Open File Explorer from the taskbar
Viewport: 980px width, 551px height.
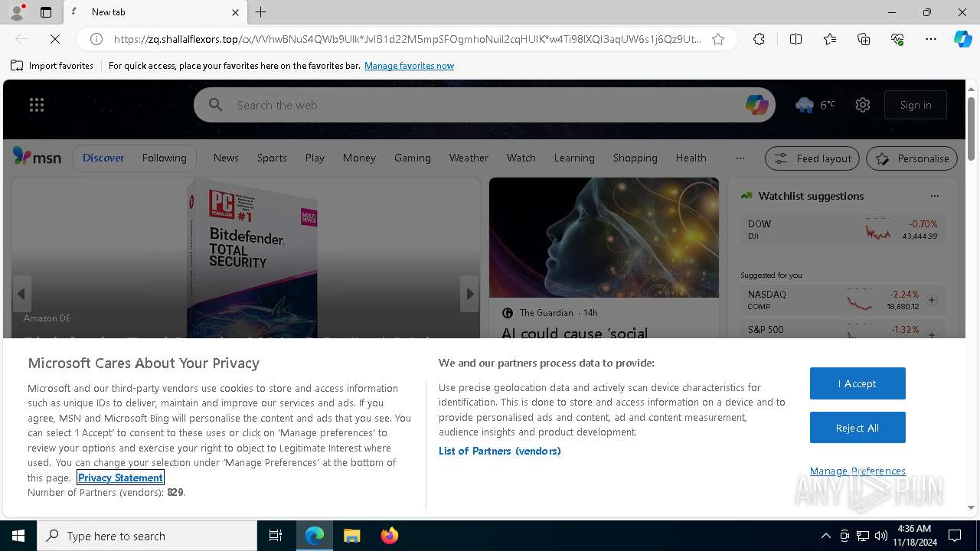(x=352, y=536)
